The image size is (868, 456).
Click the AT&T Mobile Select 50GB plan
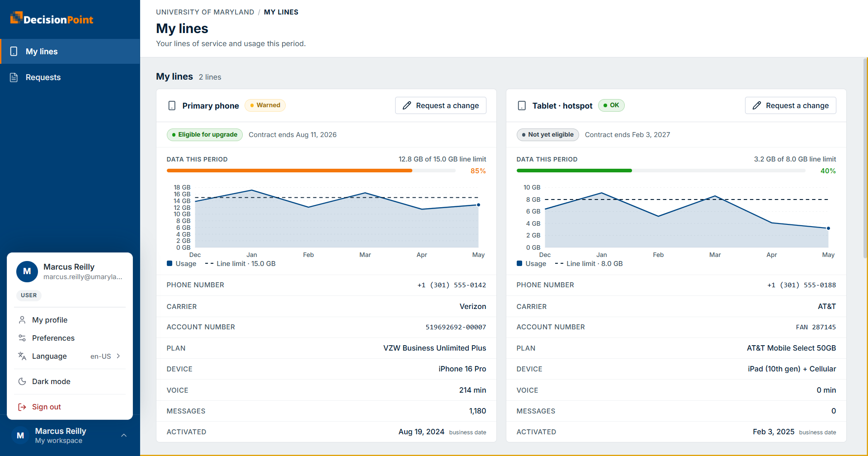point(791,348)
